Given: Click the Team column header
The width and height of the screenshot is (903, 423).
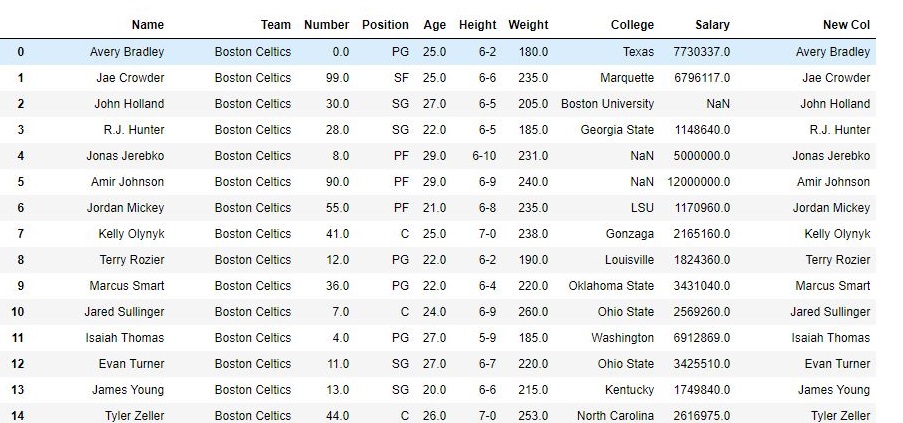Looking at the screenshot, I should (x=275, y=25).
